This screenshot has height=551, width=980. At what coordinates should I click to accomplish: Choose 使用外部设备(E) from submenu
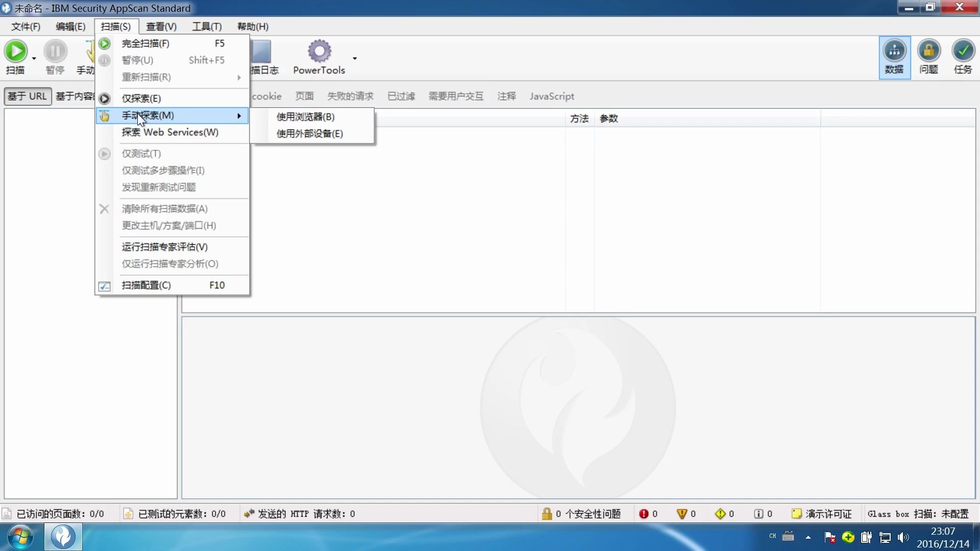(x=312, y=134)
